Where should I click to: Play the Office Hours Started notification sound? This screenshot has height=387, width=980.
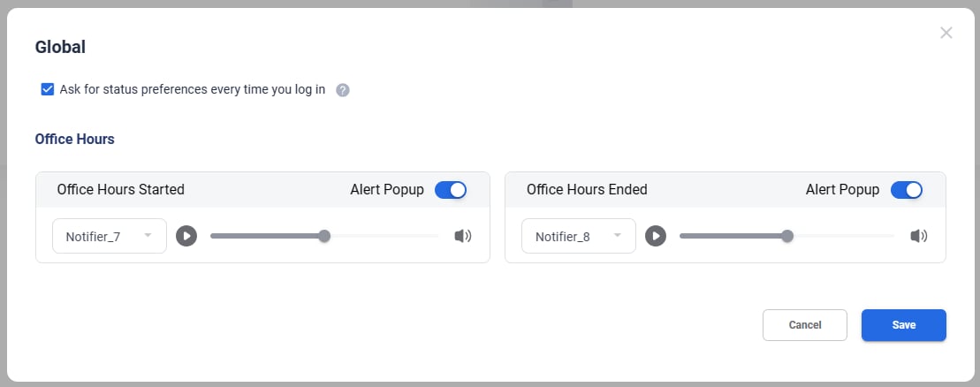(186, 236)
